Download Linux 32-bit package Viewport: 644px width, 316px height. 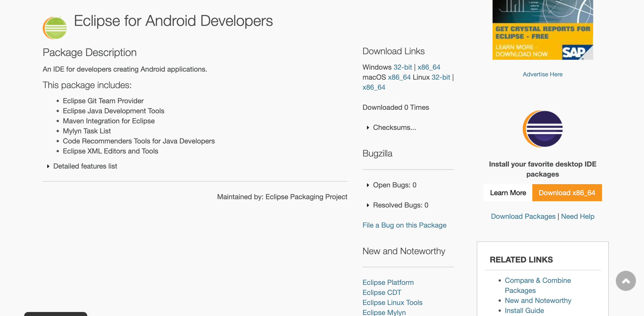pyautogui.click(x=441, y=77)
